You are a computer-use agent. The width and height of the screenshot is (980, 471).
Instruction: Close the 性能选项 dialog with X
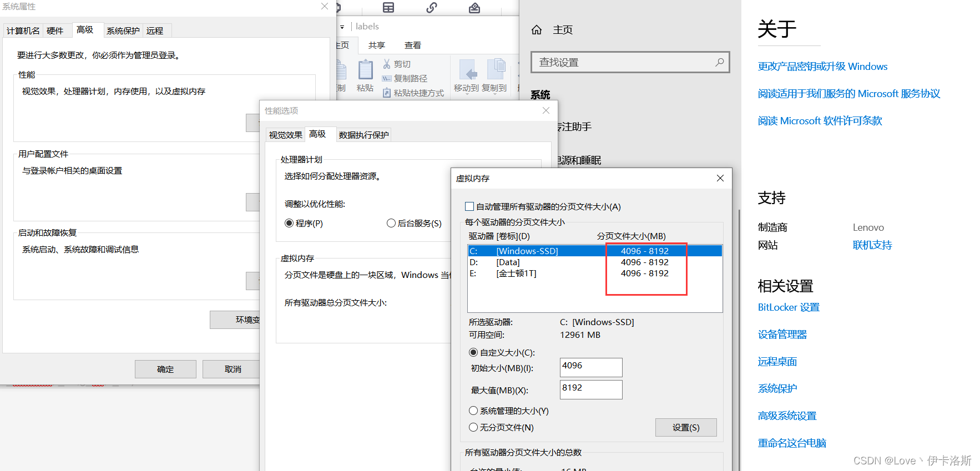pos(546,110)
